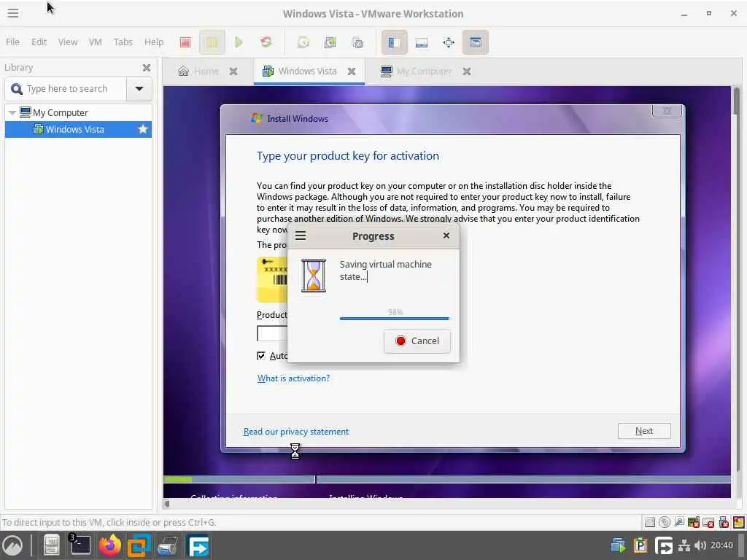Open the terminal taskbar icon
The height and width of the screenshot is (560, 747).
(80, 545)
